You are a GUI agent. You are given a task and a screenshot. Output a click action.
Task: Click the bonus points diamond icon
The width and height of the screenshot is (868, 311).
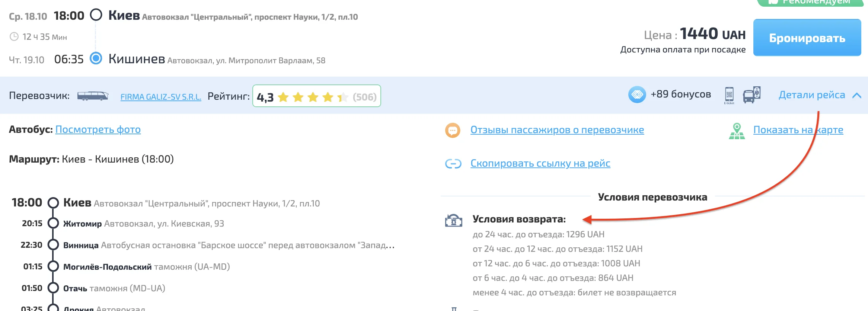637,94
